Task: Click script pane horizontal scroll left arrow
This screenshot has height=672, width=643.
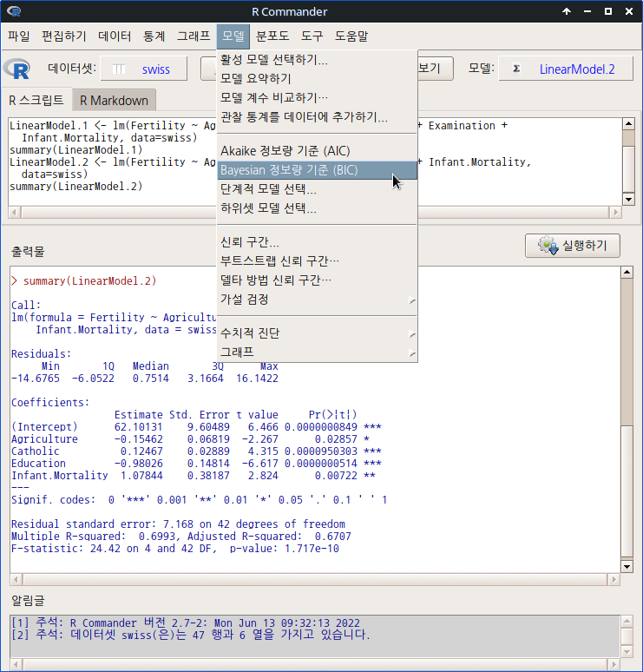Action: [x=14, y=212]
